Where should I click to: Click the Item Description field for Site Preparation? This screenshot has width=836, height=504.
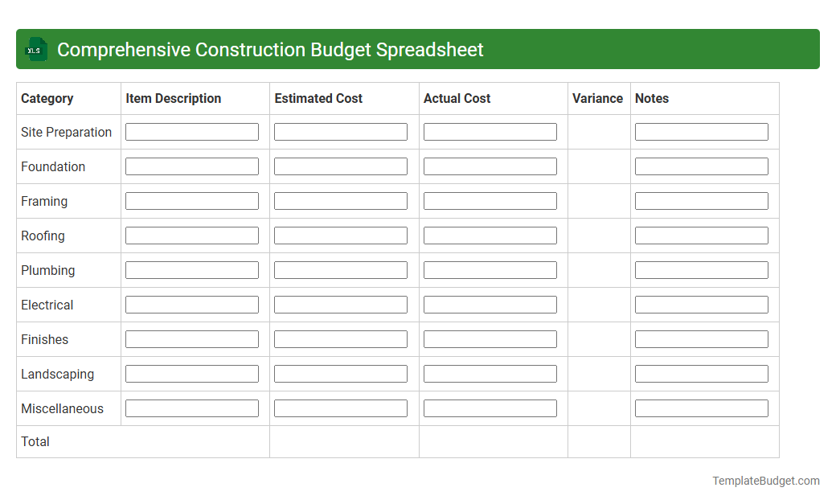point(191,131)
